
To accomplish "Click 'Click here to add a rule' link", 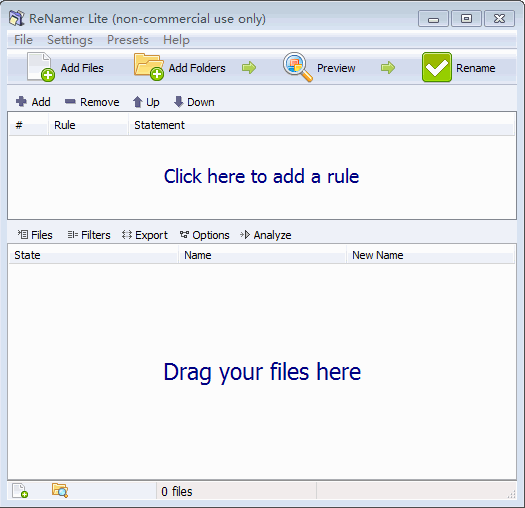I will tap(261, 176).
